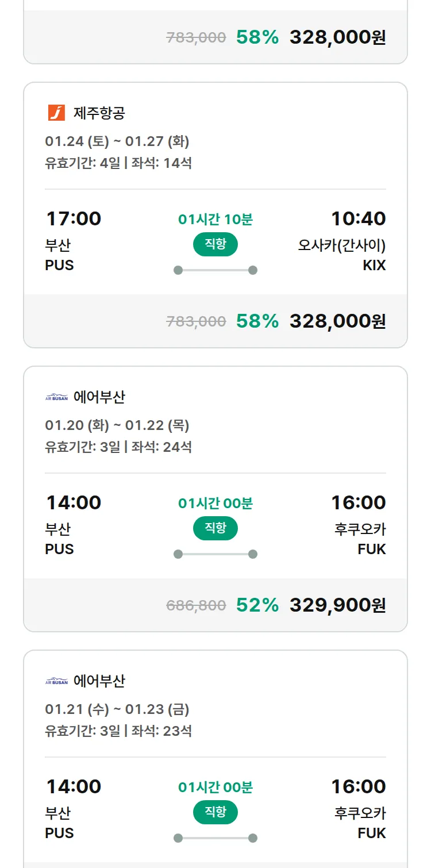This screenshot has width=431, height=868.
Task: Select the 328,000원 price on the Jeju Air card
Action: pyautogui.click(x=337, y=321)
